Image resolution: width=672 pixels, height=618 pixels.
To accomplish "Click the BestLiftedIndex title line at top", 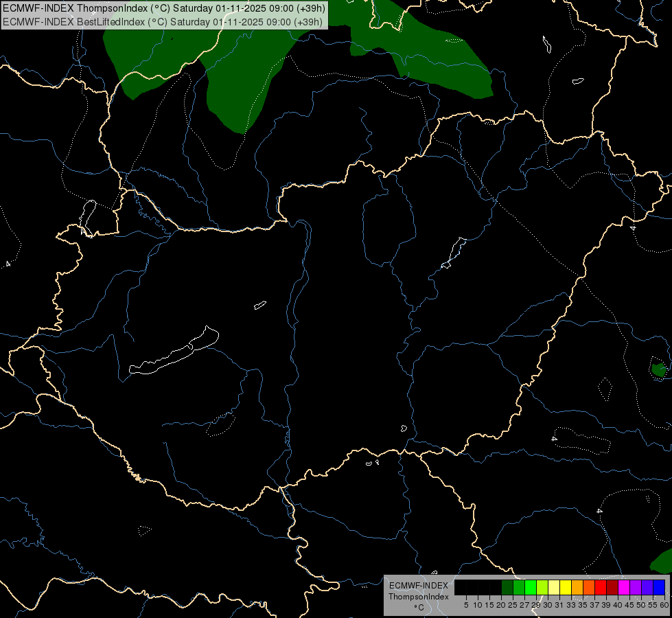I will tap(163, 22).
